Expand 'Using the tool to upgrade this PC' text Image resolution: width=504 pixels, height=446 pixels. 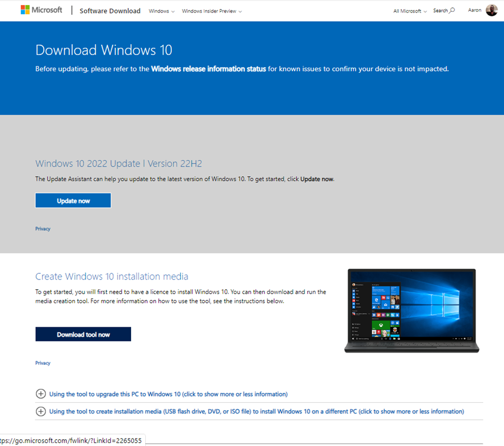(x=168, y=394)
